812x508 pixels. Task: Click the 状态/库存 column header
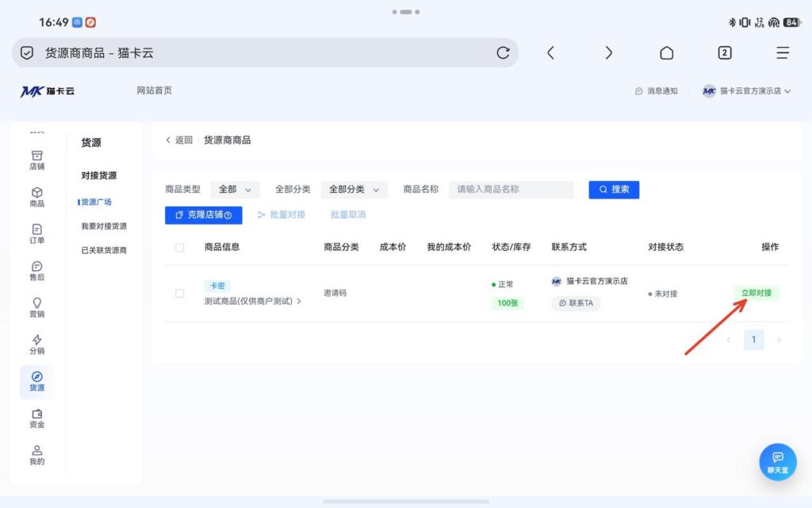point(511,247)
